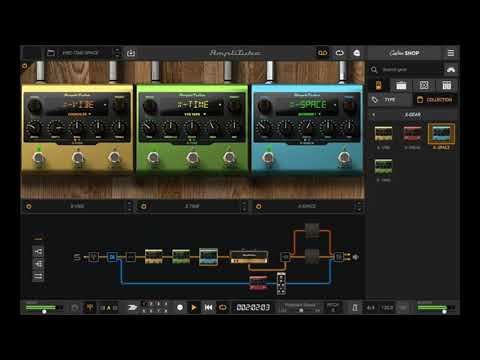Toggle power for X-VIBE slot

coord(29,206)
